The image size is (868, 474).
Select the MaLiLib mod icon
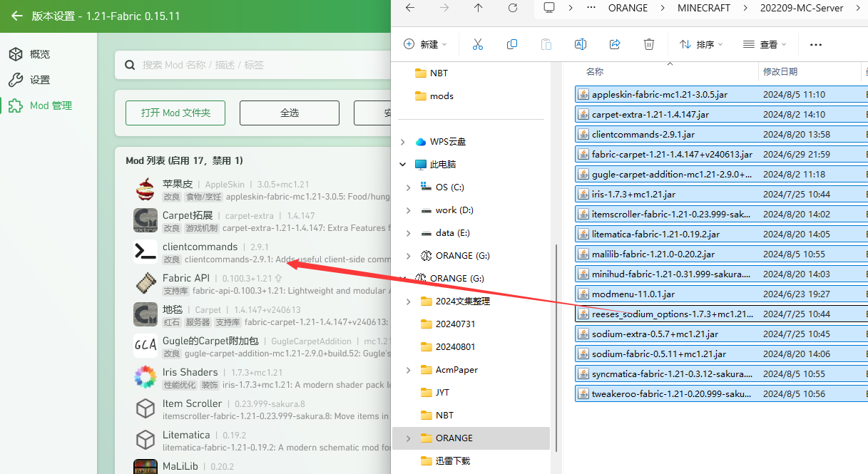145,468
